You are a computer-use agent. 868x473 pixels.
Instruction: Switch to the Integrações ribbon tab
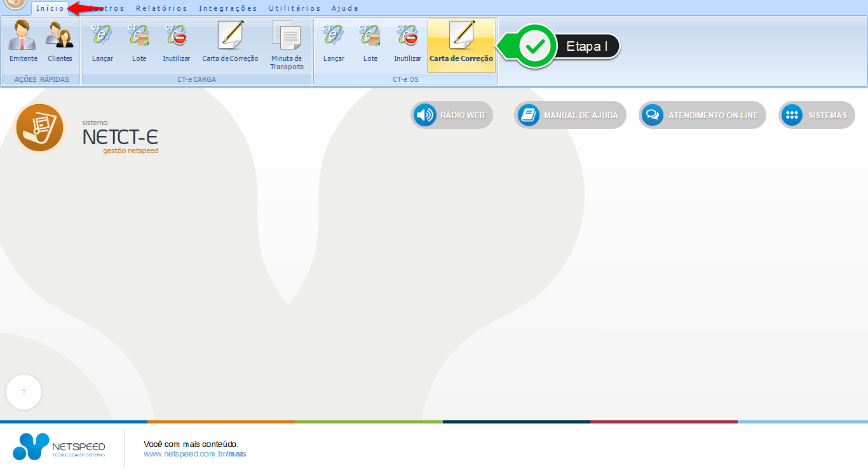[x=228, y=8]
